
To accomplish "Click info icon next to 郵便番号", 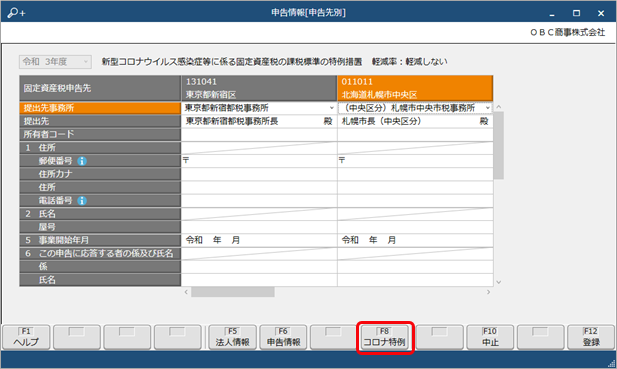I will (x=82, y=161).
